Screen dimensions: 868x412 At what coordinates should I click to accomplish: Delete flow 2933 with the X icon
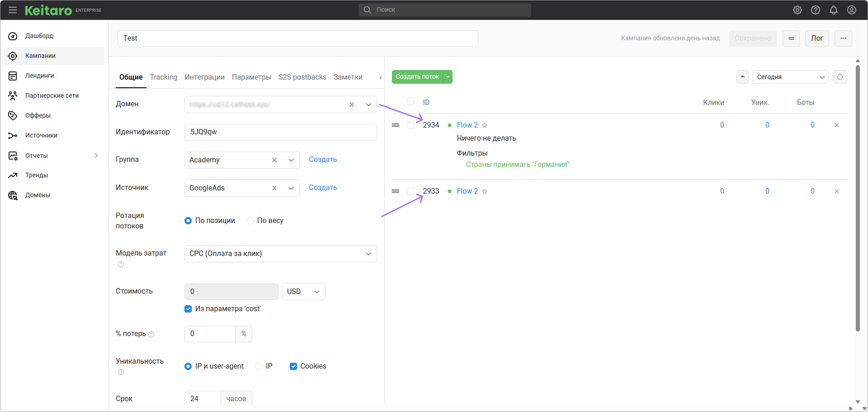[837, 191]
